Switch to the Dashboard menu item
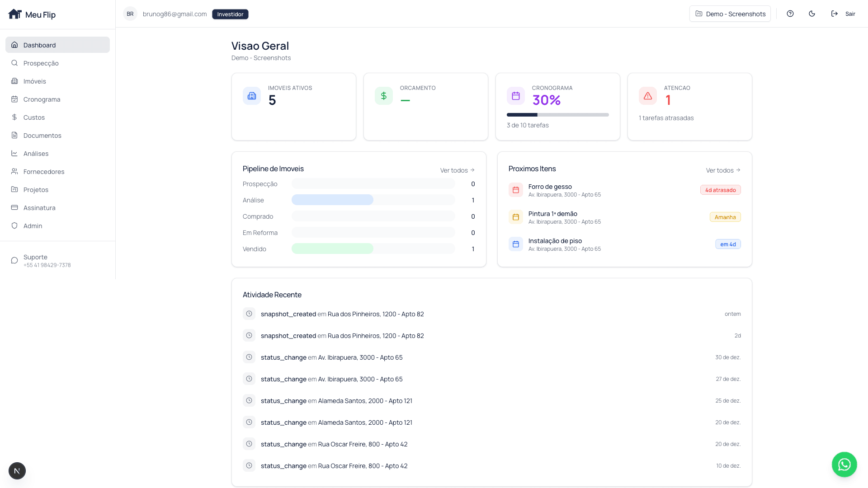This screenshot has height=488, width=868. point(39,45)
